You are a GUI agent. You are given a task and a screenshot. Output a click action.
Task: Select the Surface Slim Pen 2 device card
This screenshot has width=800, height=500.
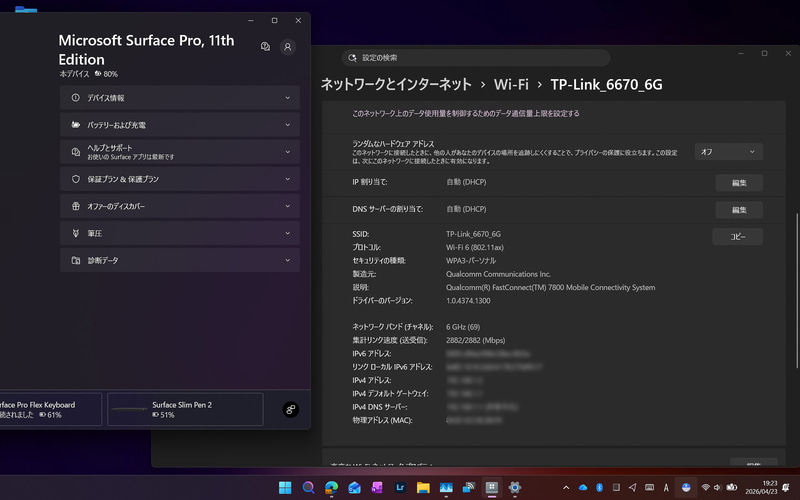click(185, 409)
